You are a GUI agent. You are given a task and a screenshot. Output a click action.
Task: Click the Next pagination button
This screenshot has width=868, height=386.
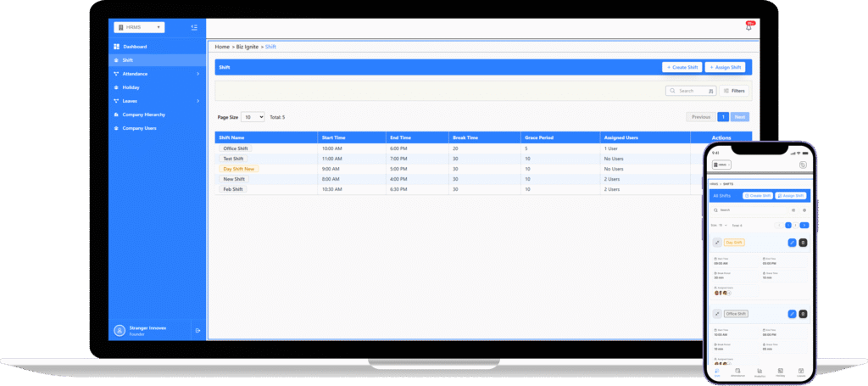(x=740, y=117)
